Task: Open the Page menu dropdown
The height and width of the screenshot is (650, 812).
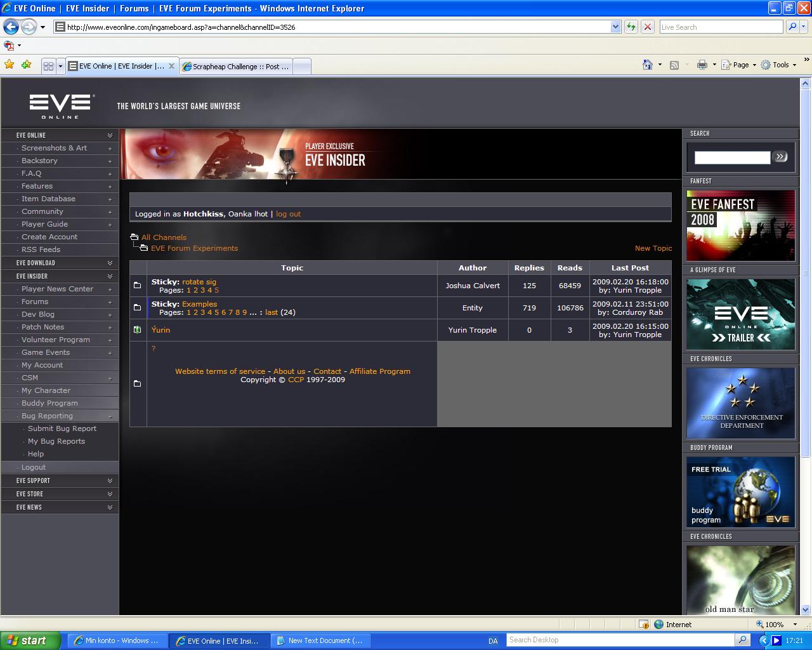Action: (x=740, y=65)
